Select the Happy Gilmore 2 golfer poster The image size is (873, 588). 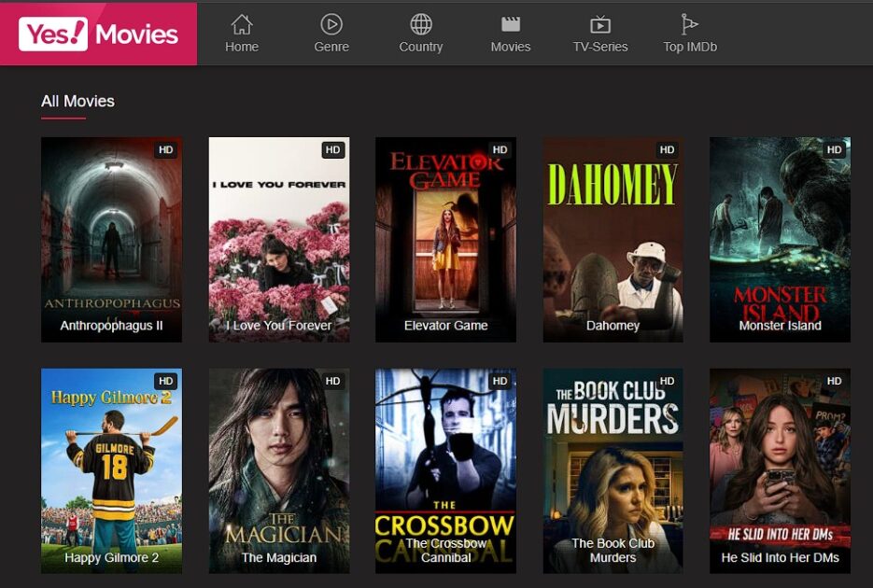111,470
